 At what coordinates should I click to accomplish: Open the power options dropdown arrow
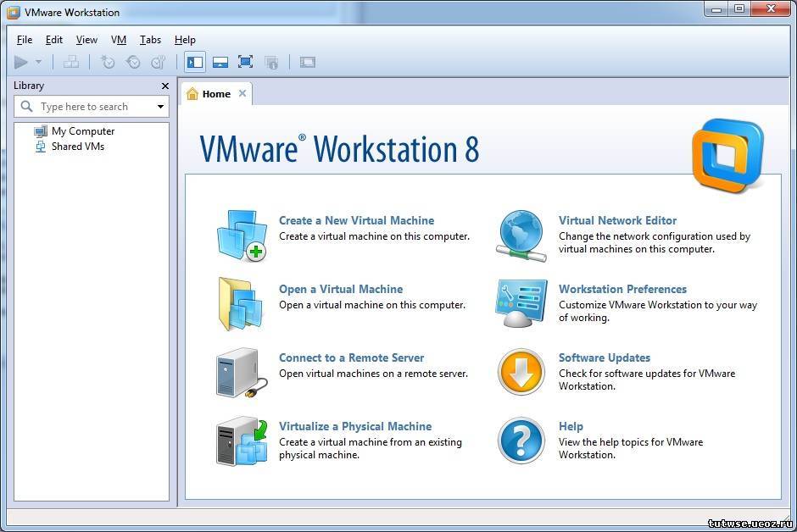39,63
